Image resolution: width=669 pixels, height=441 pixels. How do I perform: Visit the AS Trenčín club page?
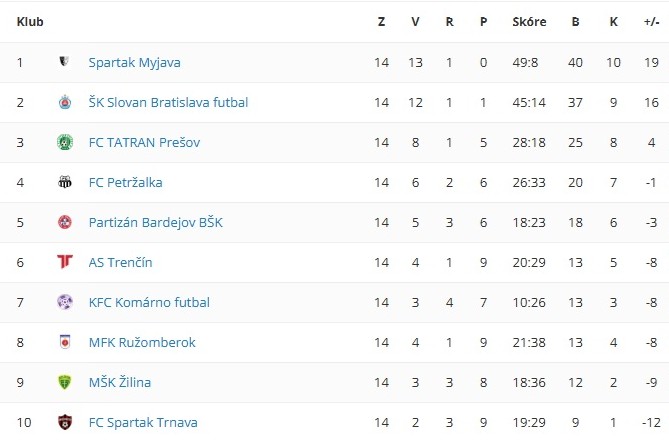(120, 262)
